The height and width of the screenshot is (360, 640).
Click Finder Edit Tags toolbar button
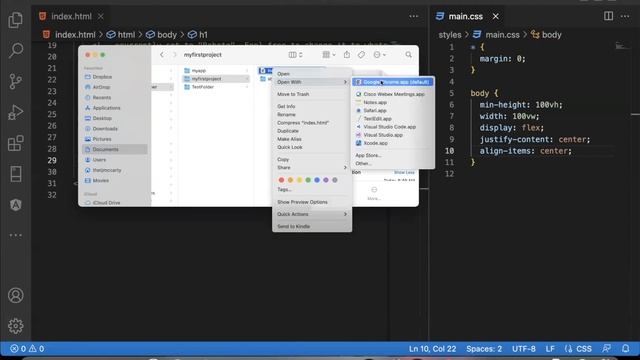361,55
